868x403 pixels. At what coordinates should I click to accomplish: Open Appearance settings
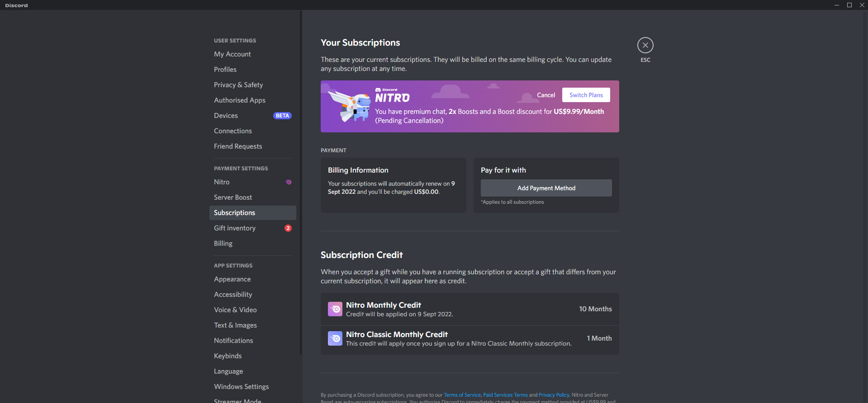click(x=252, y=279)
